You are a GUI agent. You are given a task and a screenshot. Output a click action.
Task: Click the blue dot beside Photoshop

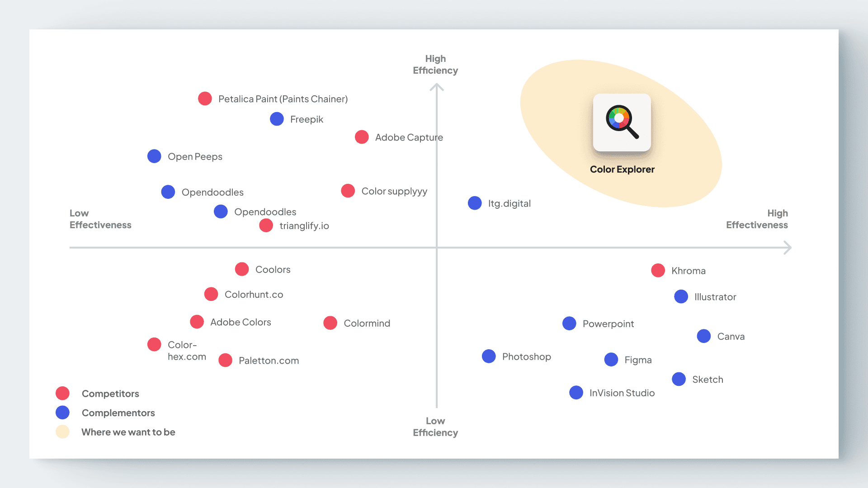[x=489, y=356]
